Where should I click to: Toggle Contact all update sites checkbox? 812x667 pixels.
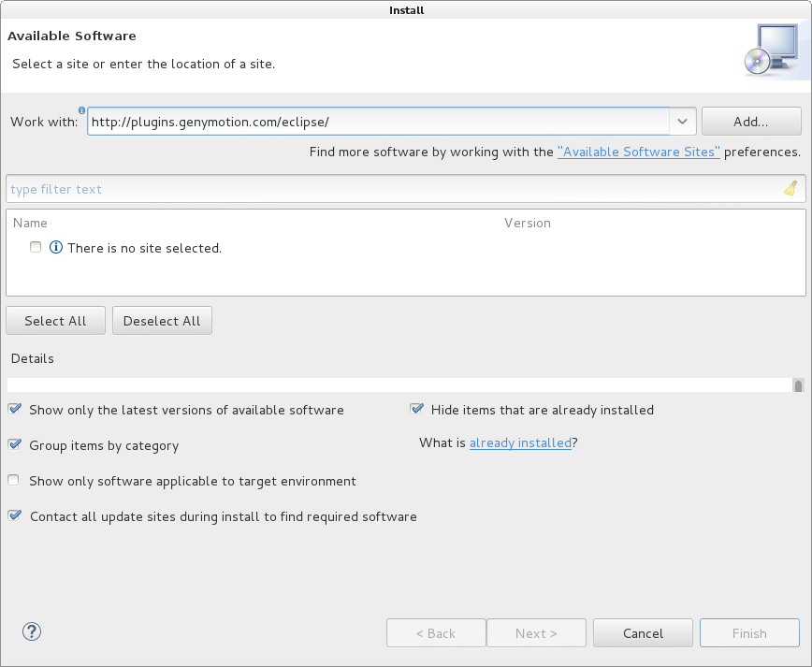pyautogui.click(x=15, y=515)
